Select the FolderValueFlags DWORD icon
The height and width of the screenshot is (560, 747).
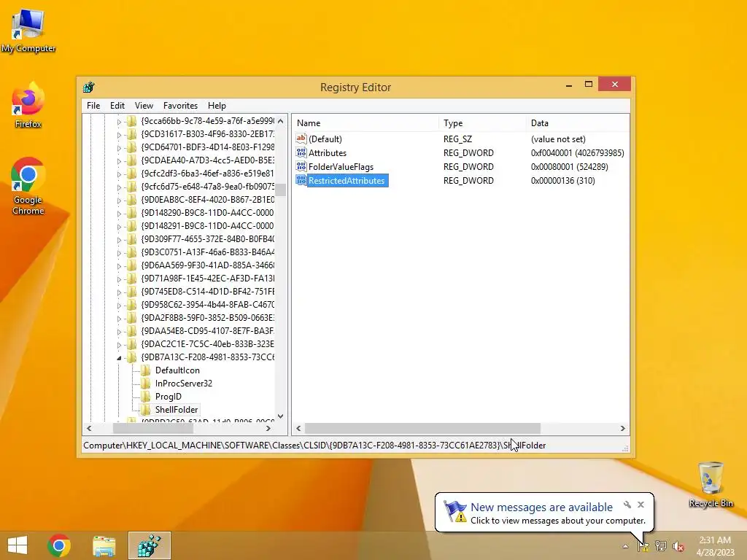click(x=301, y=166)
